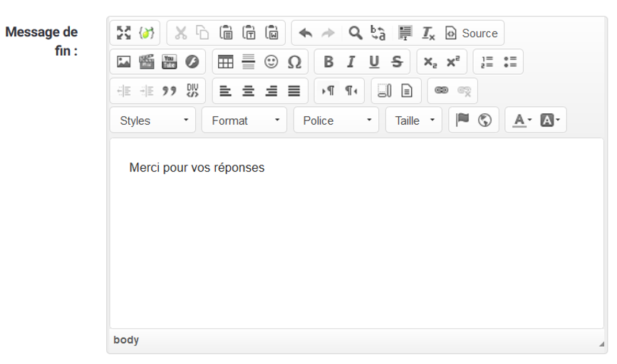Open the Taille size dropdown
The height and width of the screenshot is (364, 617).
click(x=413, y=120)
